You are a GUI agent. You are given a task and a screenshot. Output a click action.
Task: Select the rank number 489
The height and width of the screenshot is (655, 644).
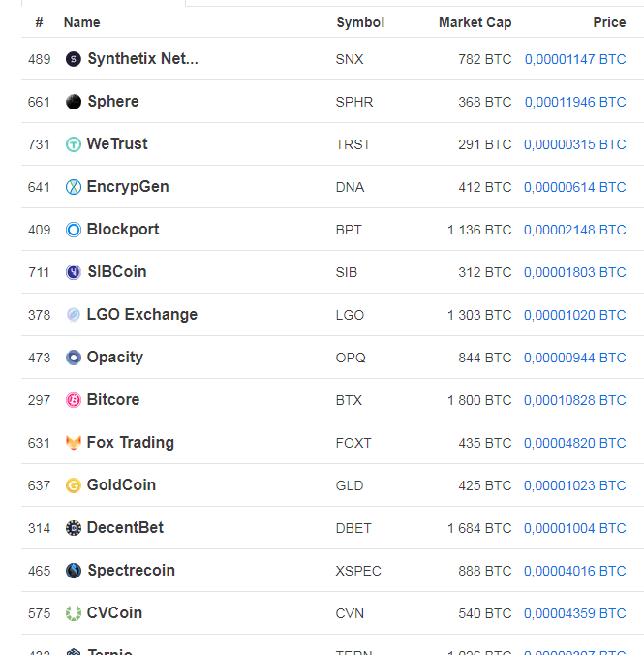click(x=40, y=59)
